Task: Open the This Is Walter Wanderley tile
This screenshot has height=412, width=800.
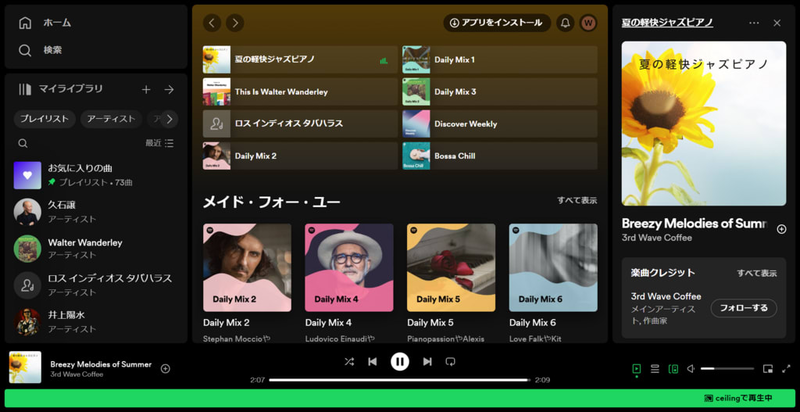Action: pos(300,92)
